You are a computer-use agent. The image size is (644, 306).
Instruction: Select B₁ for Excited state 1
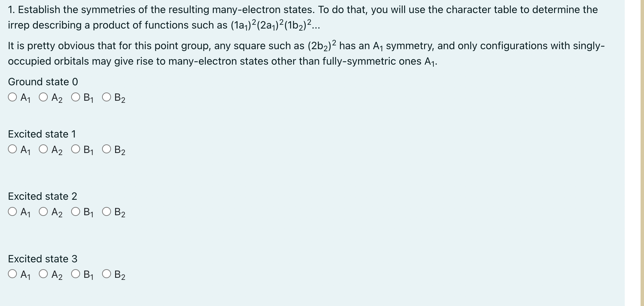(75, 149)
